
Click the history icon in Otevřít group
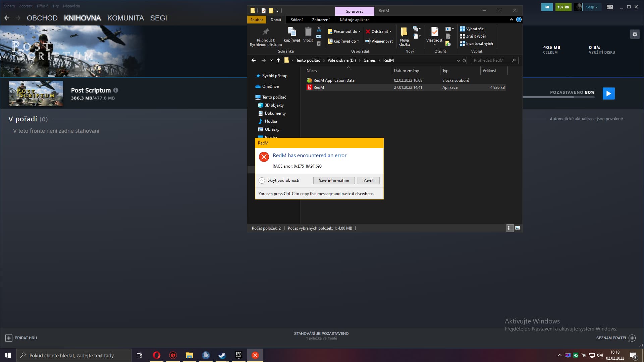point(448,44)
